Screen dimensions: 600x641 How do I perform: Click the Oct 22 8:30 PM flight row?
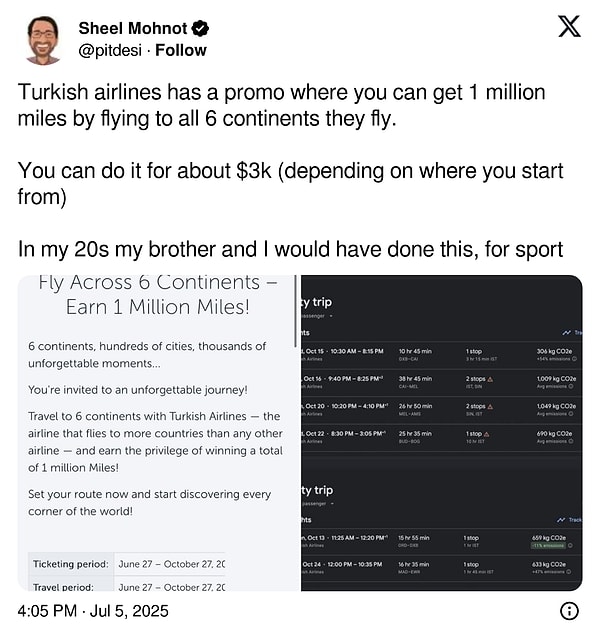(441, 437)
